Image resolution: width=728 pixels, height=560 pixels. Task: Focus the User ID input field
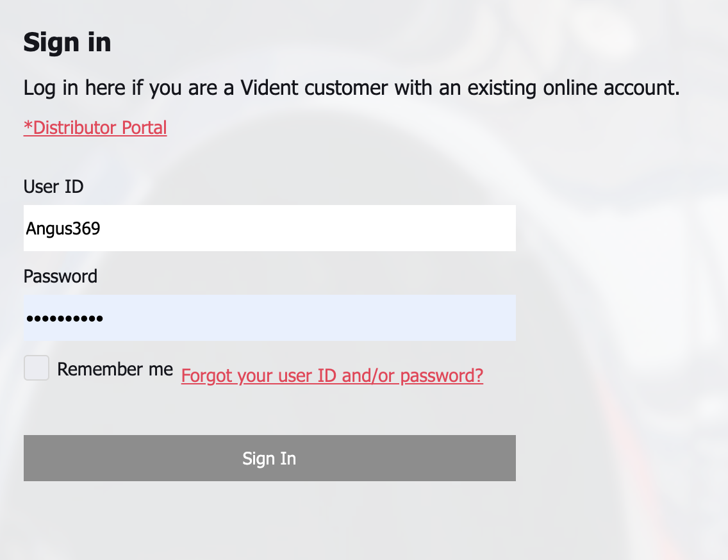270,228
